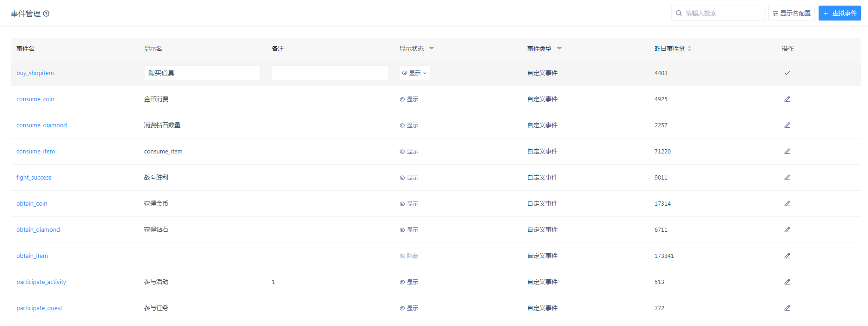Open the consume_coin event link
Screen dimensions: 868x326
pyautogui.click(x=35, y=99)
